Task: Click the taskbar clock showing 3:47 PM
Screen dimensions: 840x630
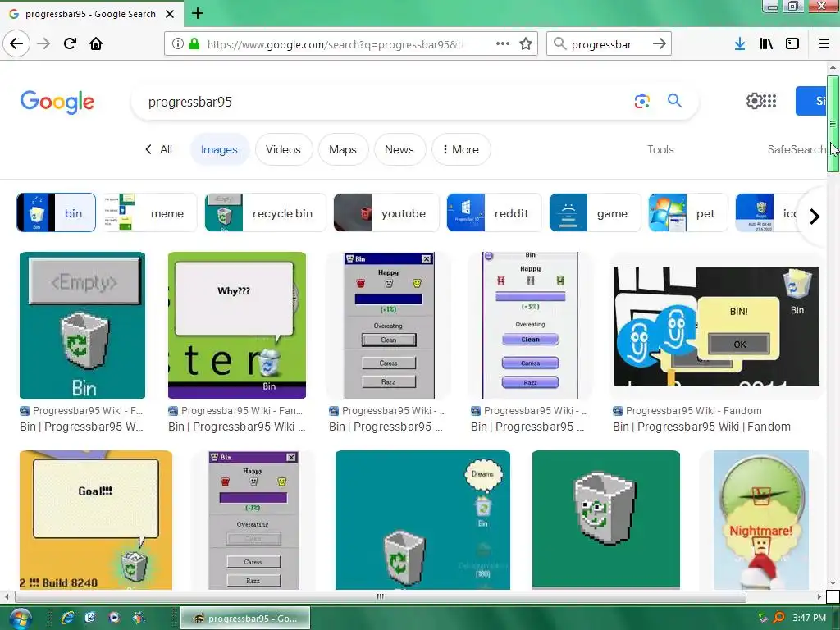Action: (809, 619)
